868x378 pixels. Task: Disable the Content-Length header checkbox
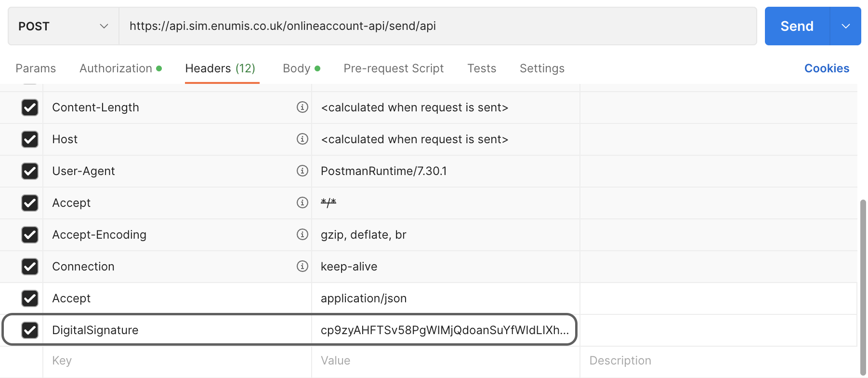tap(30, 107)
